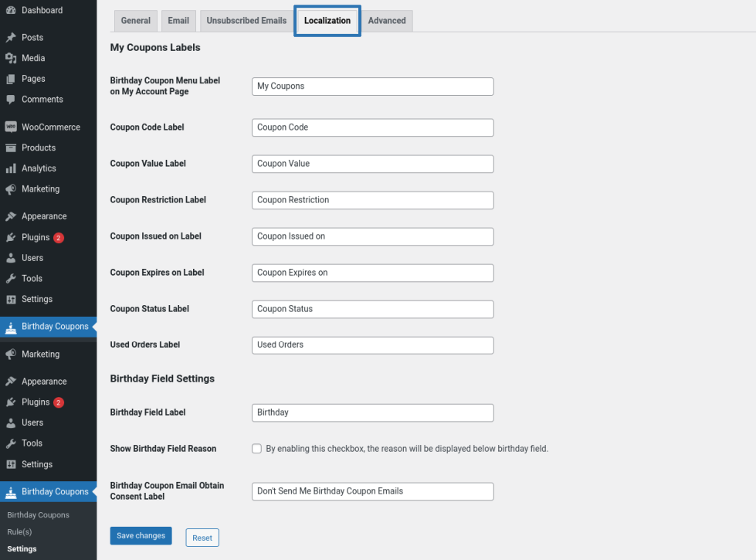Click the Posts pushpin icon
This screenshot has height=560, width=756.
(11, 38)
